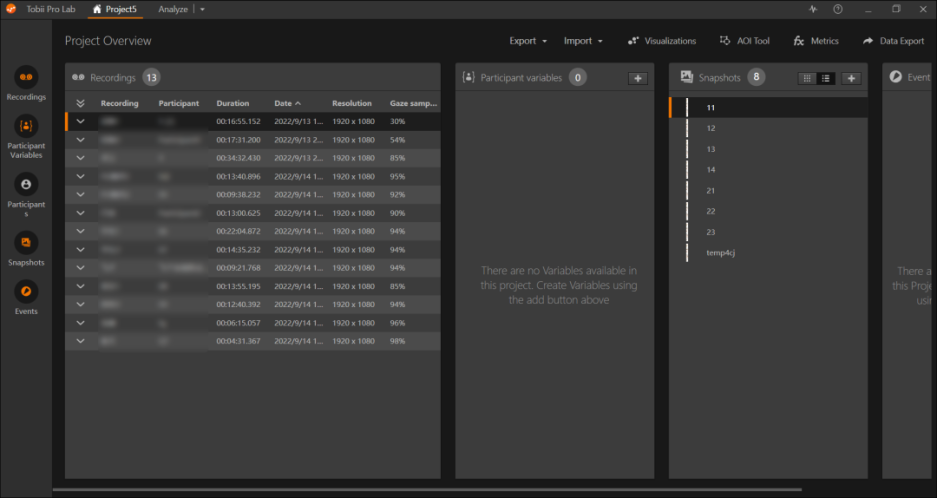
Task: Select snapshot 13 in Snapshots list
Action: click(x=768, y=149)
